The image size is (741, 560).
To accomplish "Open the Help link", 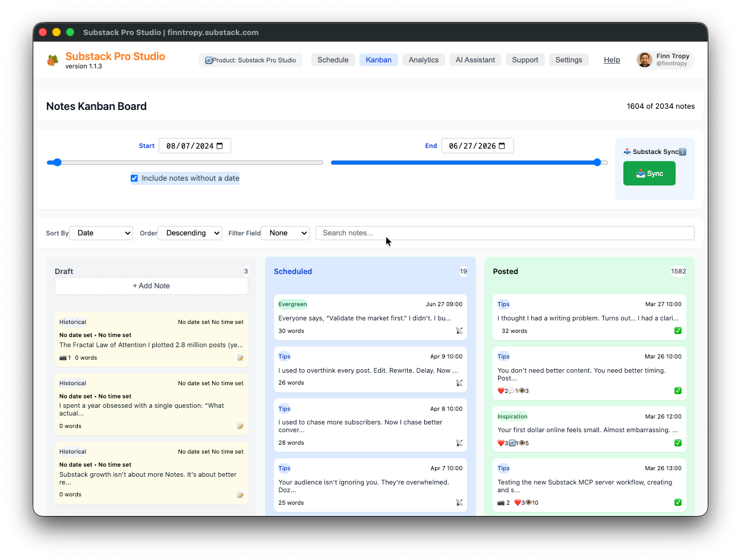I will tap(612, 60).
